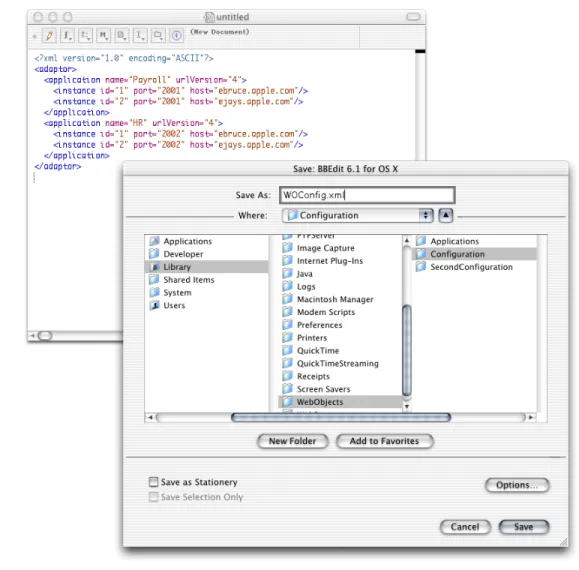The width and height of the screenshot is (579, 570).
Task: Select the Receipts folder
Action: pos(340,377)
